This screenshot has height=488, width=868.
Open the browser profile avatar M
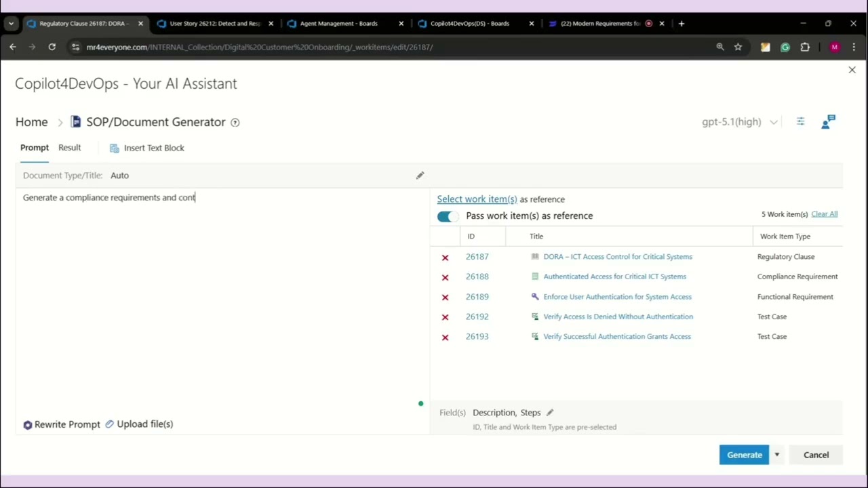835,47
